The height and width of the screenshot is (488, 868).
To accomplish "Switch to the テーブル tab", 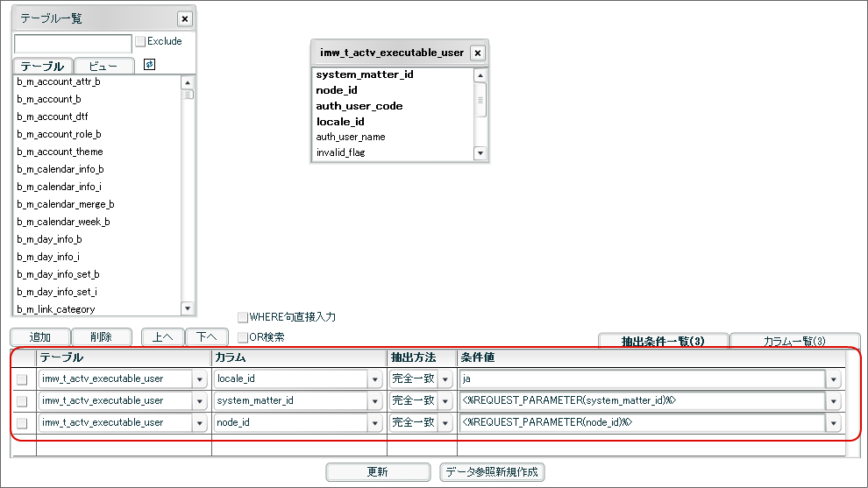I will point(43,67).
